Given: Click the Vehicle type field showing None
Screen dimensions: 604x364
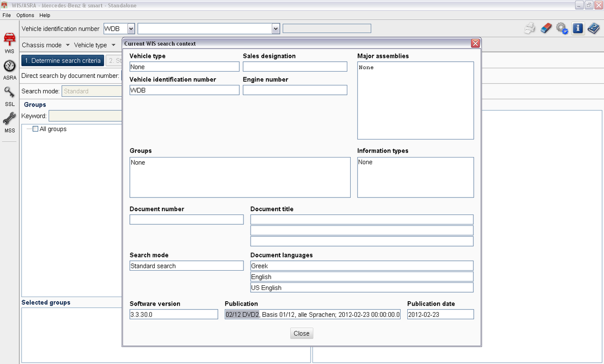Looking at the screenshot, I should point(185,66).
